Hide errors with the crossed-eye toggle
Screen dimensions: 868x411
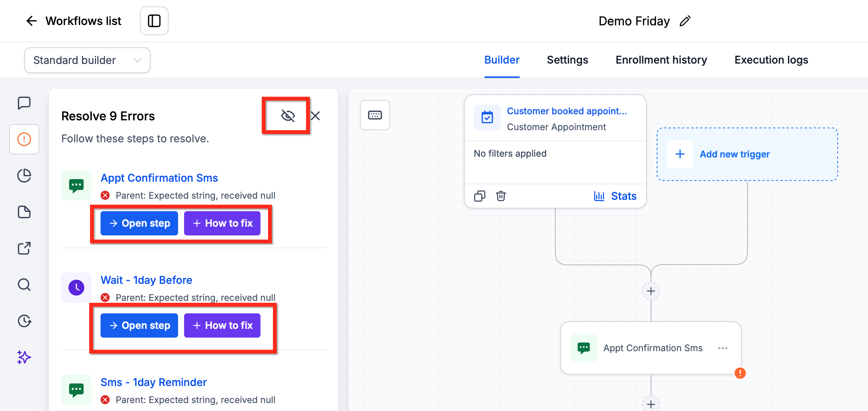pyautogui.click(x=288, y=116)
